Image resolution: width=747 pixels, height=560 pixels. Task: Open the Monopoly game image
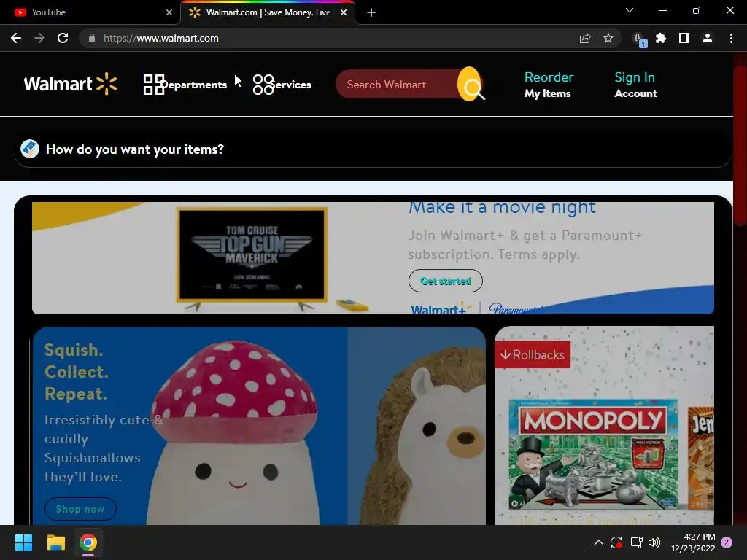click(594, 454)
